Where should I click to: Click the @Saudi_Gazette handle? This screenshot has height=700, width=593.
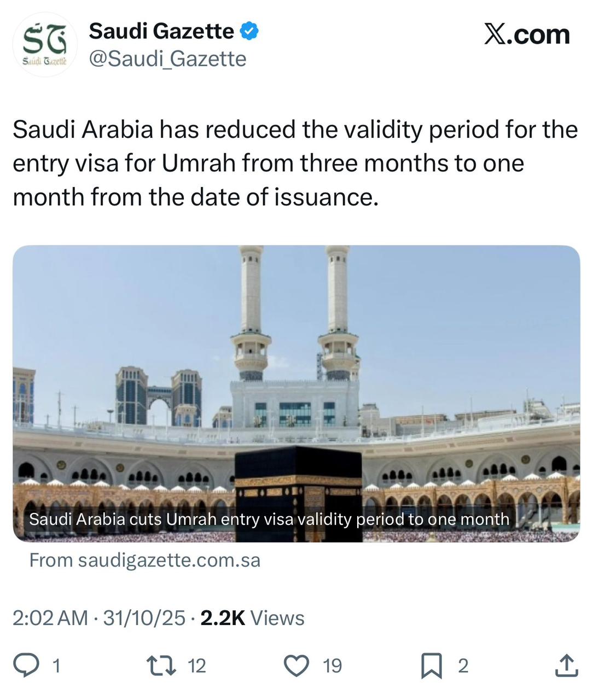click(x=167, y=59)
